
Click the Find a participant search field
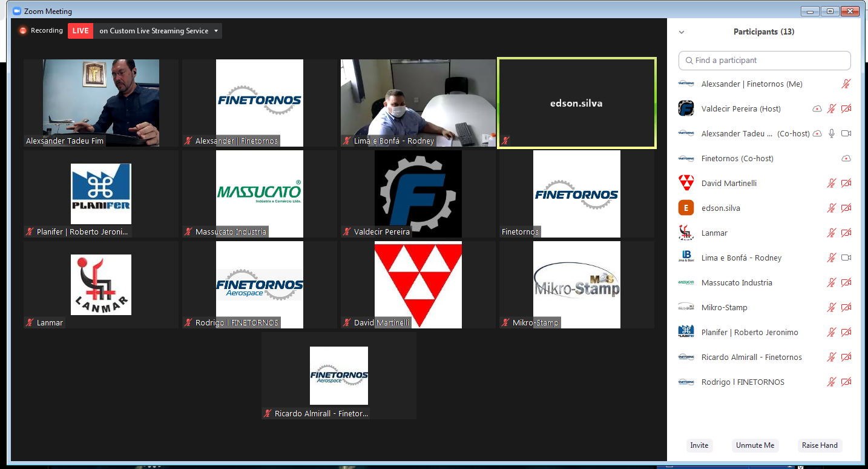764,61
